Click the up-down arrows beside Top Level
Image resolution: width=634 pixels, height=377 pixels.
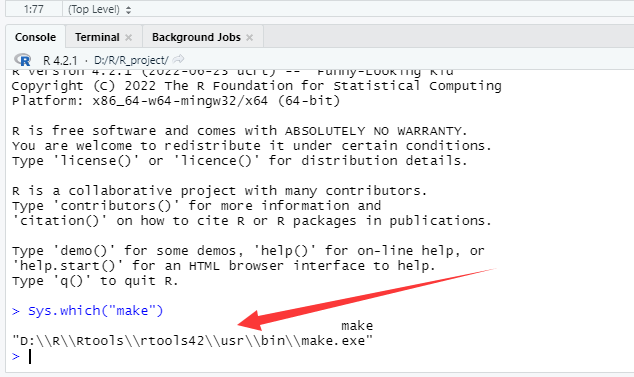click(128, 10)
